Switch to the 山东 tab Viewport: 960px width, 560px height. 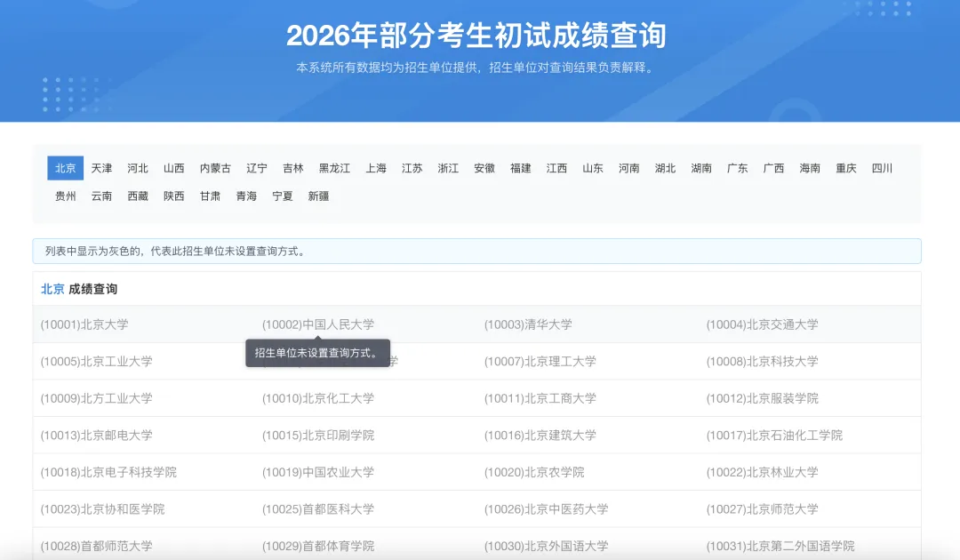pos(593,168)
